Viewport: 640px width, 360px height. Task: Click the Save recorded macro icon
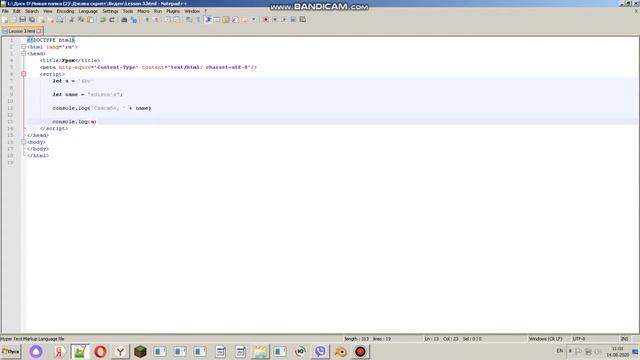click(302, 20)
